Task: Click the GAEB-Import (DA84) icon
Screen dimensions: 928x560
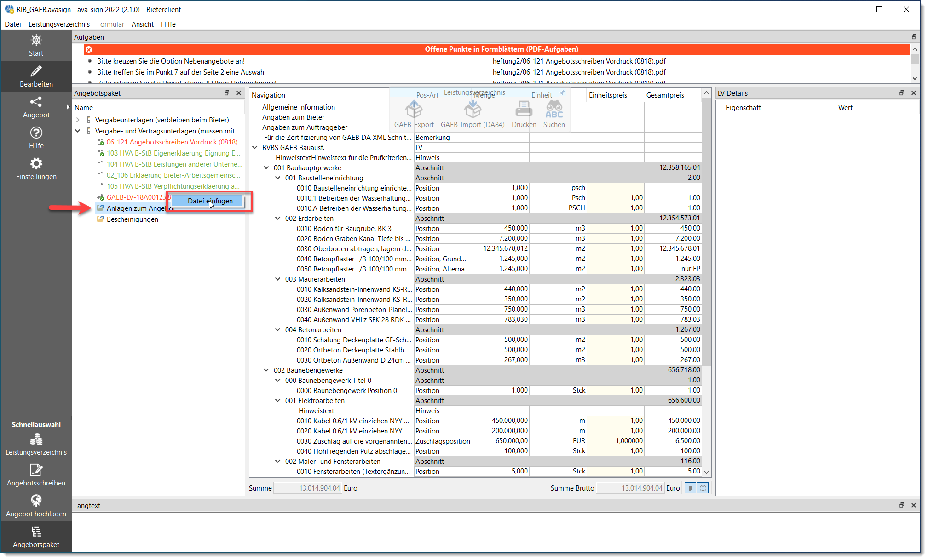Action: click(x=473, y=110)
